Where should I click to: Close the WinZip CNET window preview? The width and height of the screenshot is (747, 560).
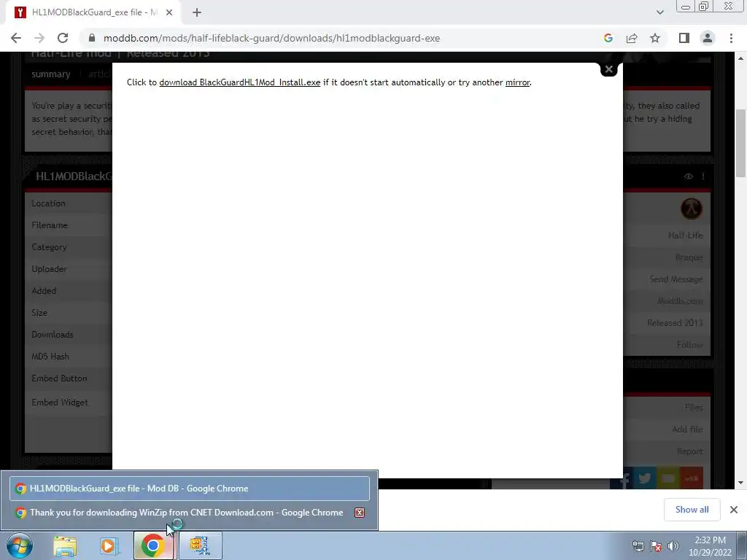click(x=360, y=513)
